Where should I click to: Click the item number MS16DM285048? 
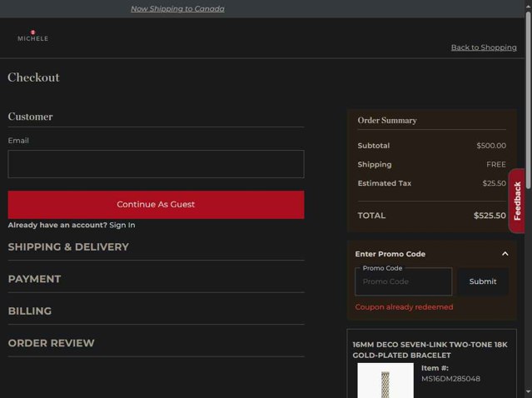450,379
